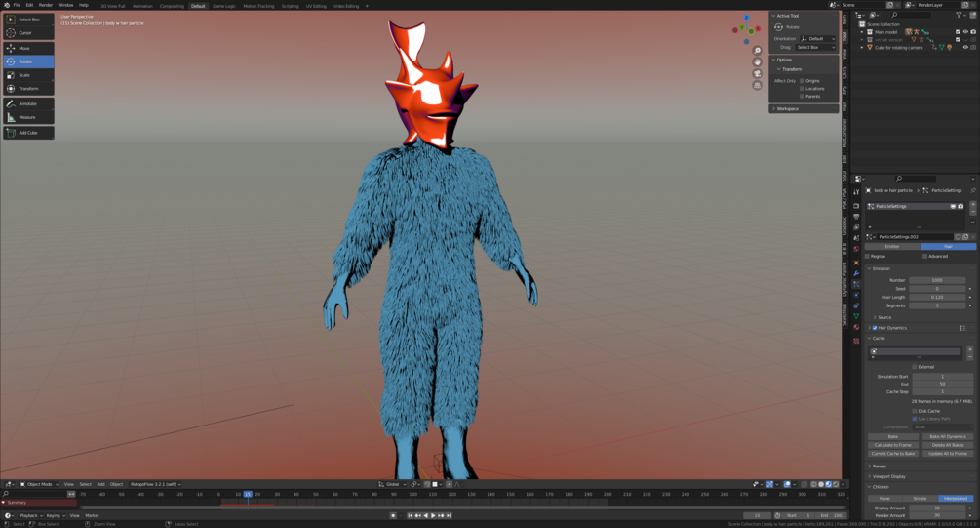Expand the Render panel in properties
Viewport: 980px width, 528px height.
click(x=919, y=467)
